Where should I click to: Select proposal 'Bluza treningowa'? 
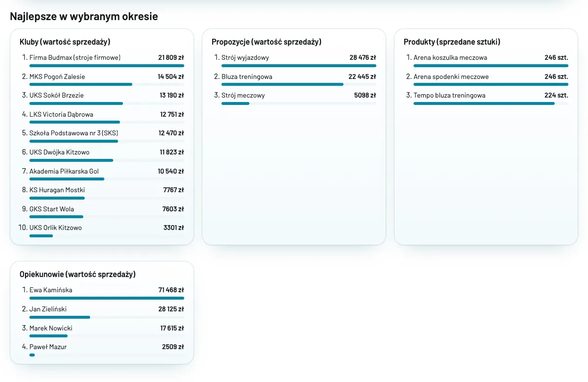(247, 76)
